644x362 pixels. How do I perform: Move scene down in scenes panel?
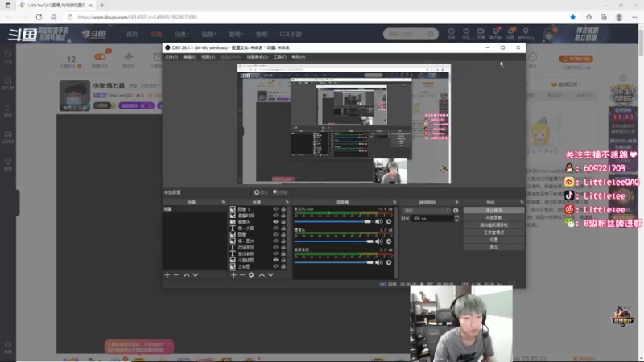click(x=196, y=274)
